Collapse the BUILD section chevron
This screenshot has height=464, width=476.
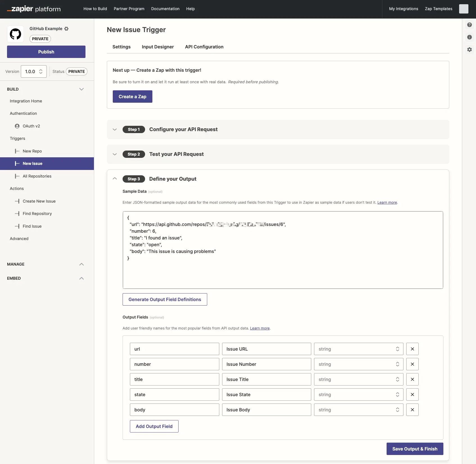tap(82, 89)
